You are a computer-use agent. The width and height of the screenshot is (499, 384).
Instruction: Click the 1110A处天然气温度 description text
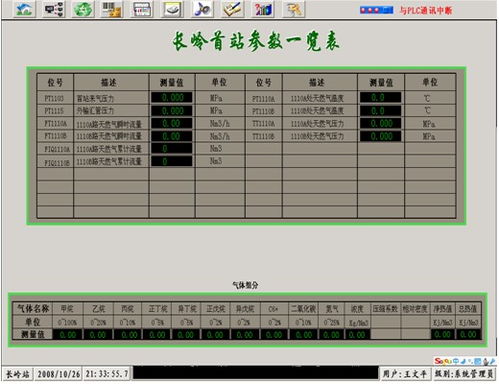tap(317, 98)
